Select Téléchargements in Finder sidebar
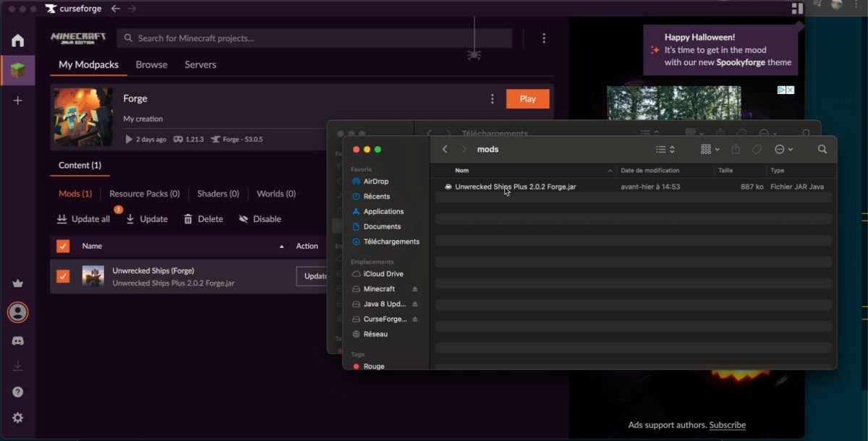The image size is (868, 441). (x=391, y=241)
